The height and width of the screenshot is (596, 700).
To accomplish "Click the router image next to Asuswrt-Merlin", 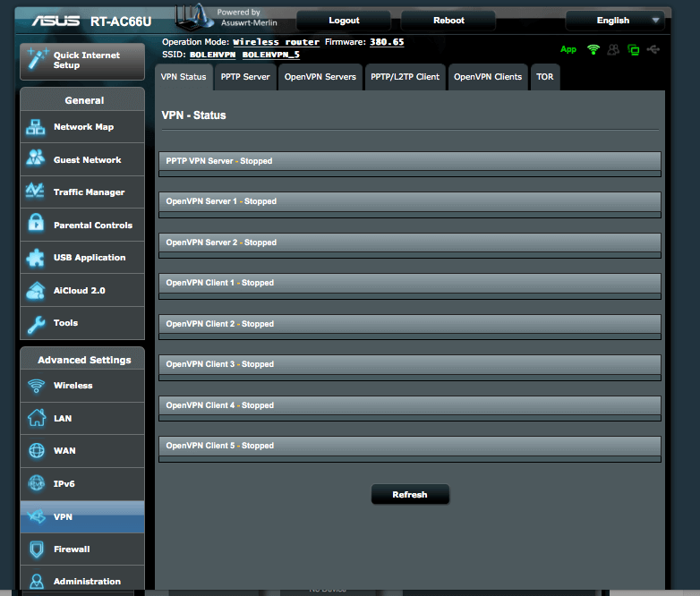I will pyautogui.click(x=192, y=18).
